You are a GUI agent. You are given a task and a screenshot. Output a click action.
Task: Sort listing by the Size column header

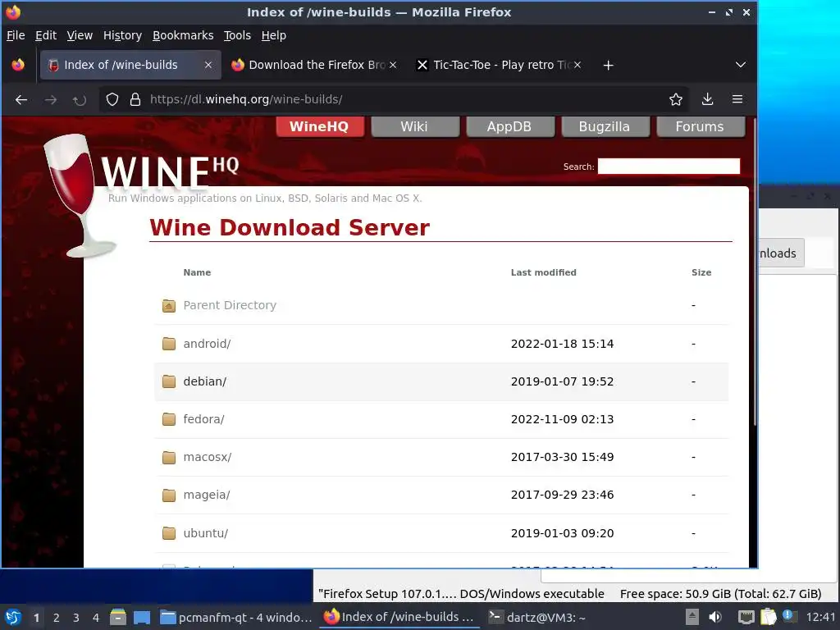(701, 272)
